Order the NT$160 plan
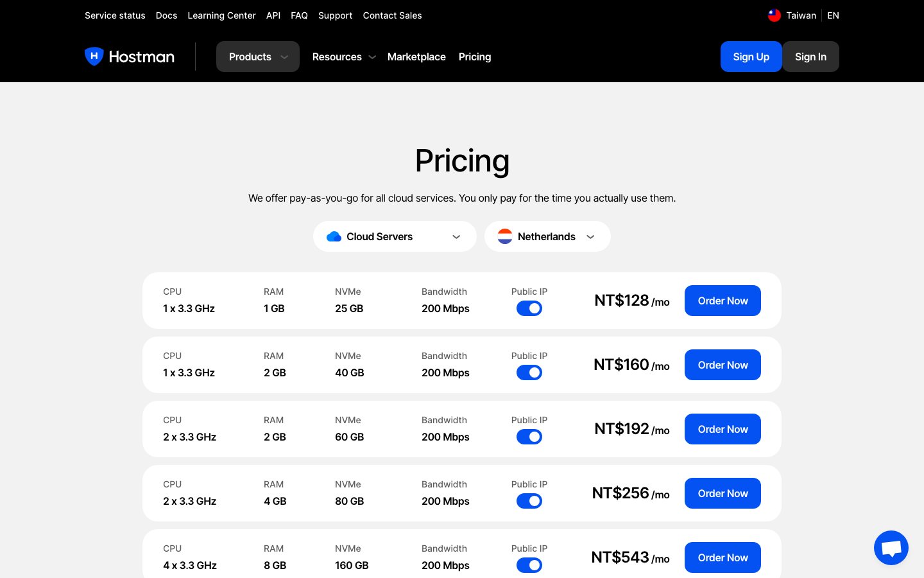Image resolution: width=924 pixels, height=578 pixels. 723,365
